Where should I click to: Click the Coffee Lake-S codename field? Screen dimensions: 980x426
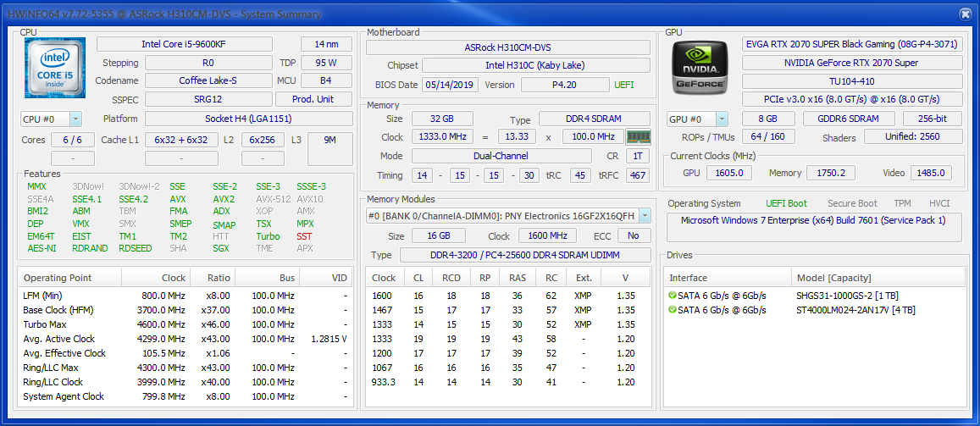[208, 80]
